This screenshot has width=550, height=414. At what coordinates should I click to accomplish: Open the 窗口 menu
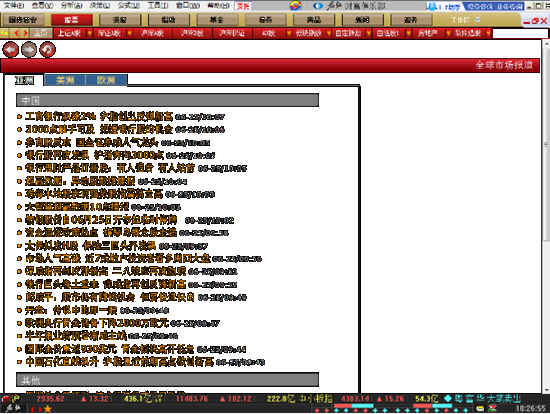pos(188,6)
